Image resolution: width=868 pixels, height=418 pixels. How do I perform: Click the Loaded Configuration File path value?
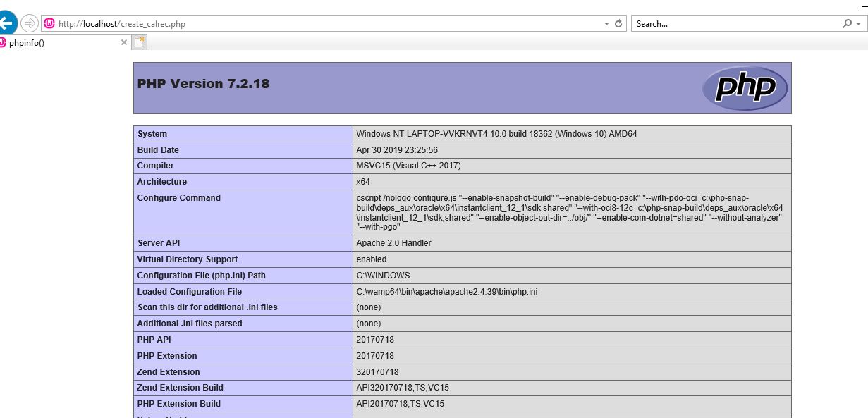447,292
